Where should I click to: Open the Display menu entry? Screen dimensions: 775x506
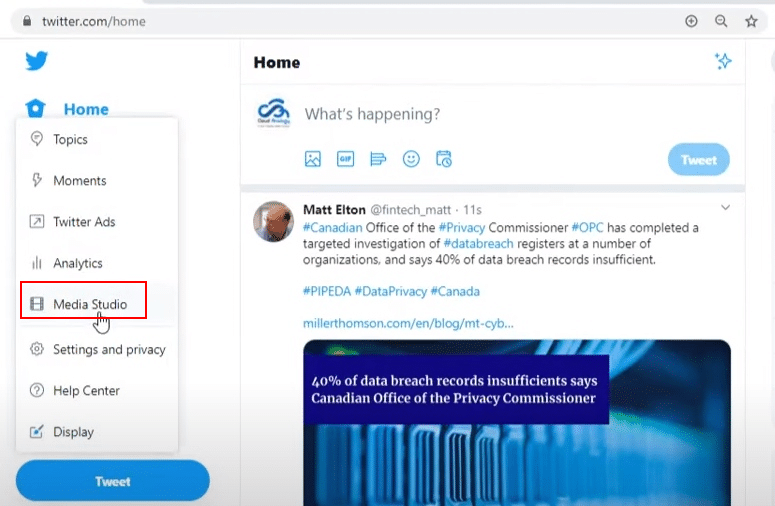tap(97, 432)
